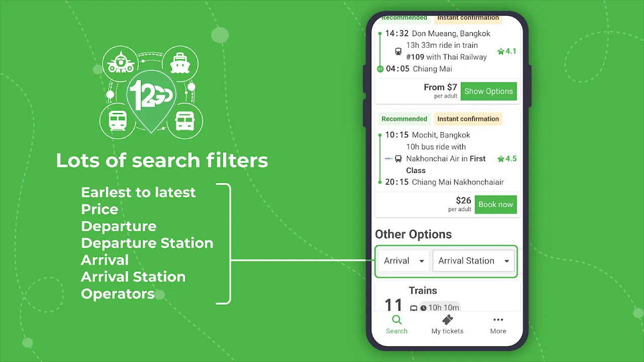Click the 4.1 star rating for train #109

507,51
